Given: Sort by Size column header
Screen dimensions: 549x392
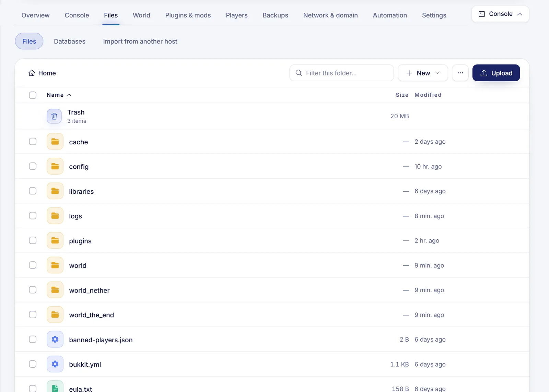Looking at the screenshot, I should click(402, 95).
